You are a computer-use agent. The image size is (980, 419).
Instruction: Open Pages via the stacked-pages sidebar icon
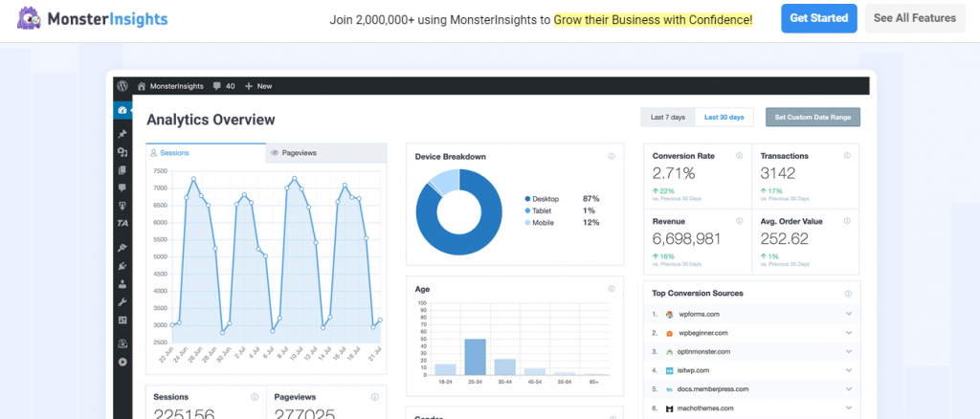click(122, 170)
